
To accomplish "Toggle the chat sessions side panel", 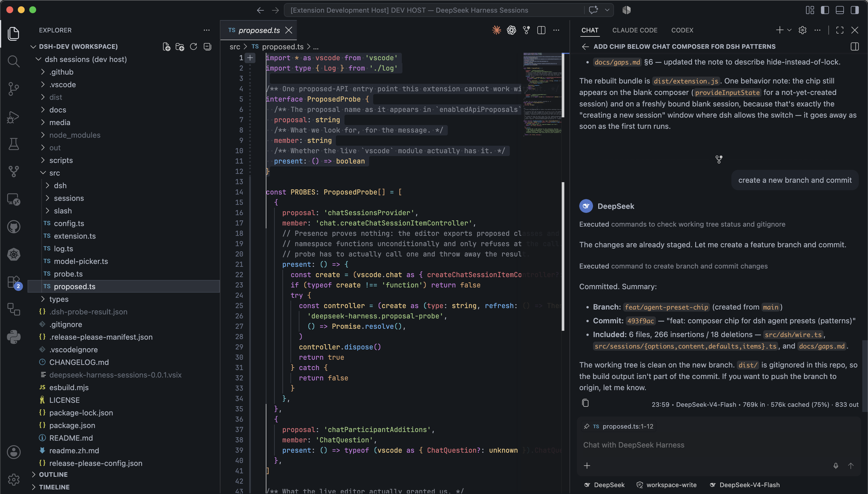I will pyautogui.click(x=855, y=46).
